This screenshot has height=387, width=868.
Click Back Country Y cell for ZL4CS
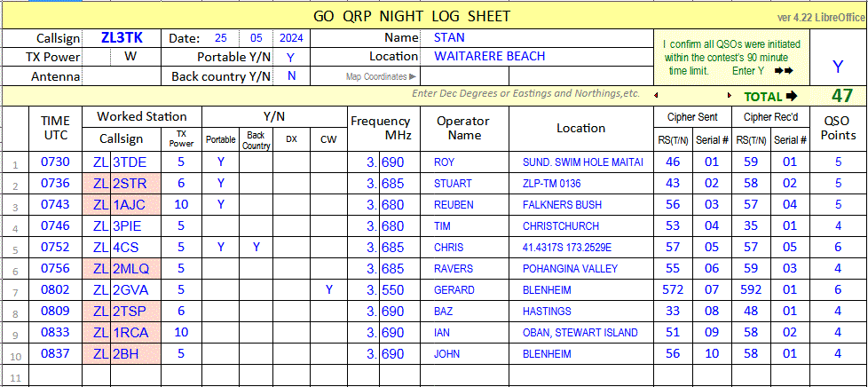(x=256, y=247)
